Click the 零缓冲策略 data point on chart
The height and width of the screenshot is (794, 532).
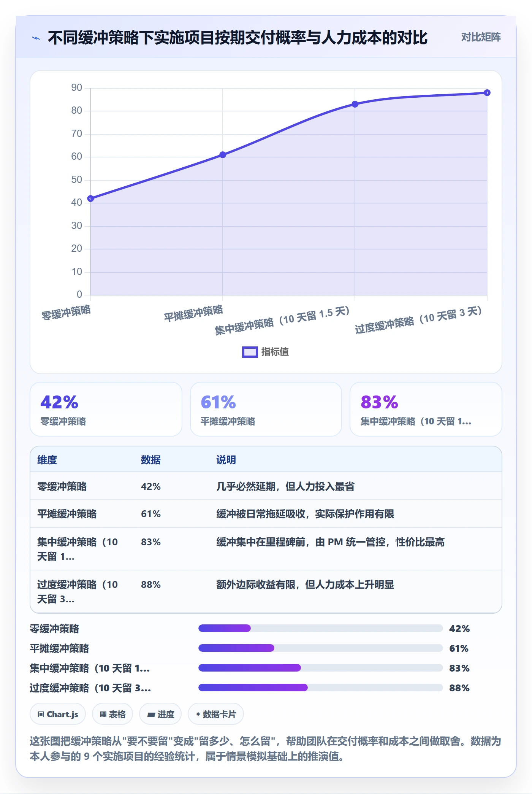(90, 198)
